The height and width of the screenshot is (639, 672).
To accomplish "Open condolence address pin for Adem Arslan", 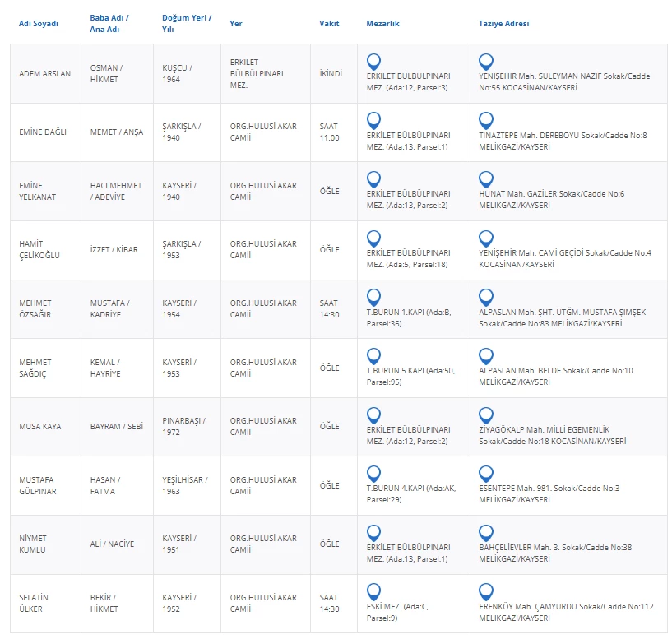I will click(x=486, y=62).
